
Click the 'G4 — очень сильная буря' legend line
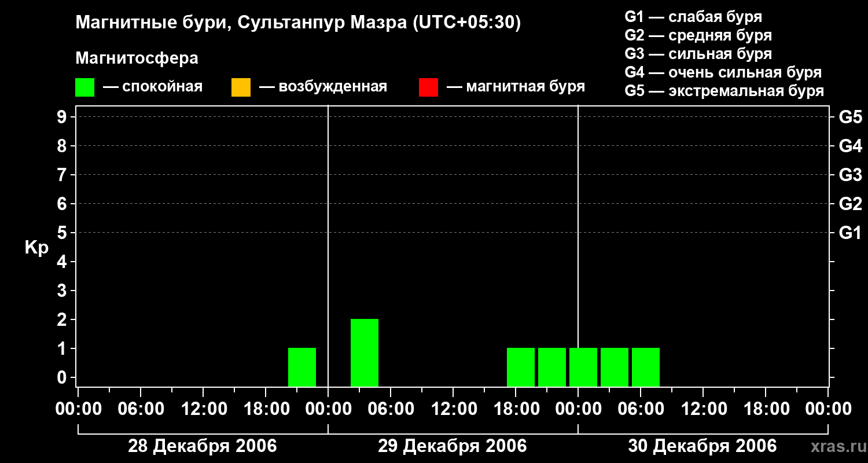pos(723,72)
